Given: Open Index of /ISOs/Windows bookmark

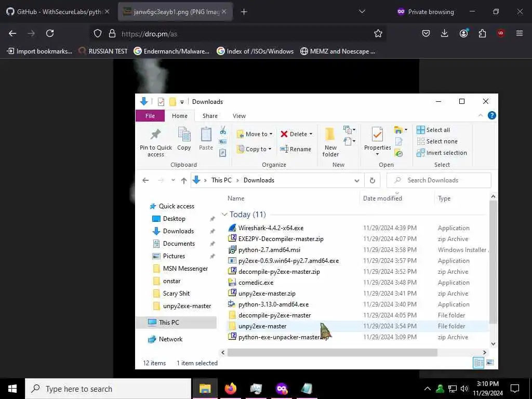Looking at the screenshot, I should (255, 51).
